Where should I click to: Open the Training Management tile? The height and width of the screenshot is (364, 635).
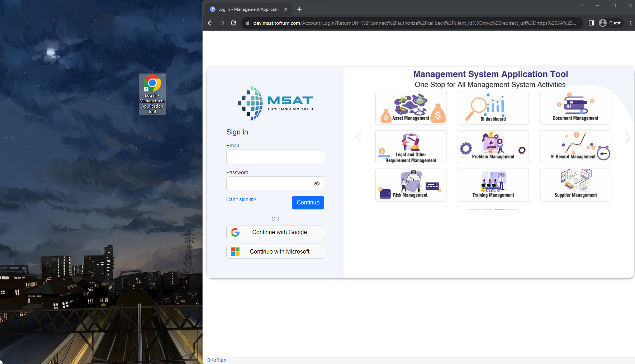point(493,185)
